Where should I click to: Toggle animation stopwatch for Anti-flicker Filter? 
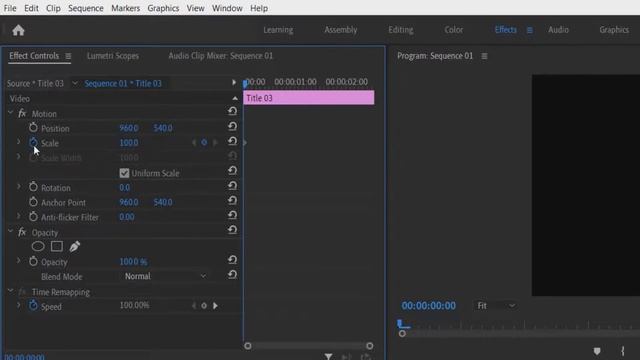pos(33,216)
